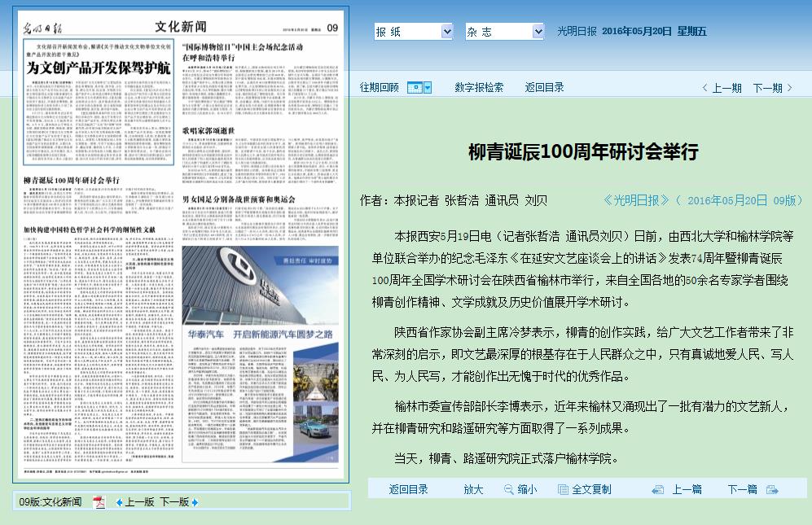The width and height of the screenshot is (812, 525).
Task: Click the magnifier icon beside 缩小
Action: pos(508,489)
